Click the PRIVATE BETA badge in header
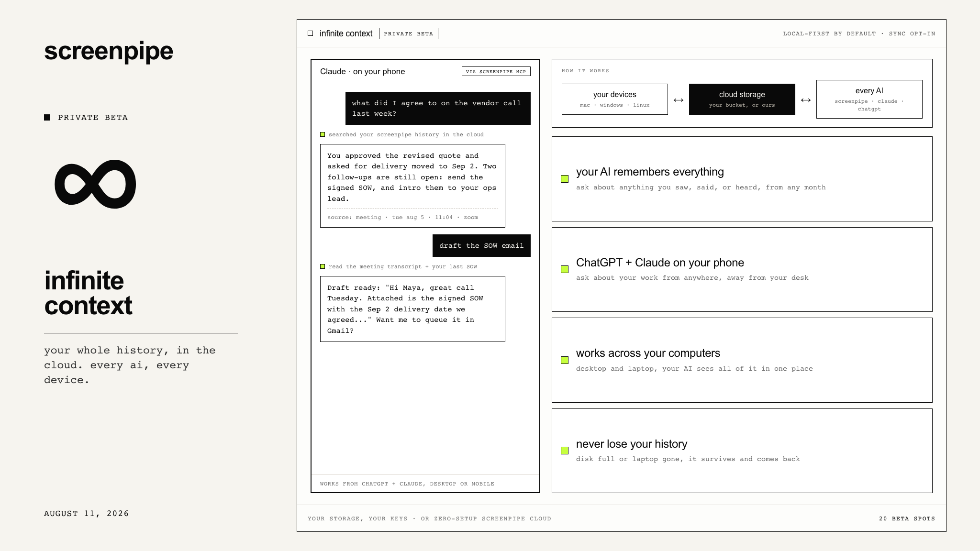980x551 pixels. pos(409,33)
